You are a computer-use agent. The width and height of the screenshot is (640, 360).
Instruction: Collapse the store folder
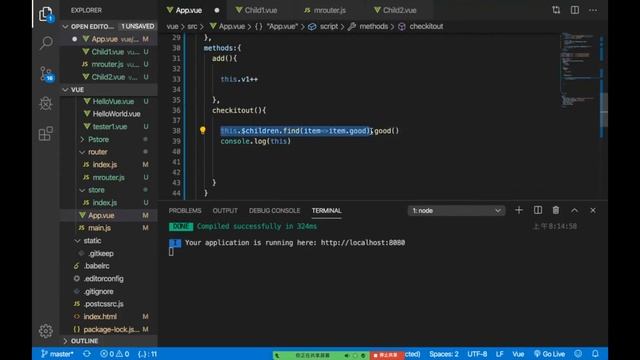click(96, 190)
